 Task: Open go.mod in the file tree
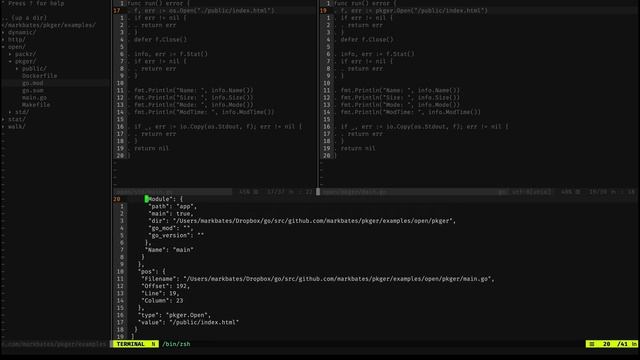pyautogui.click(x=33, y=83)
